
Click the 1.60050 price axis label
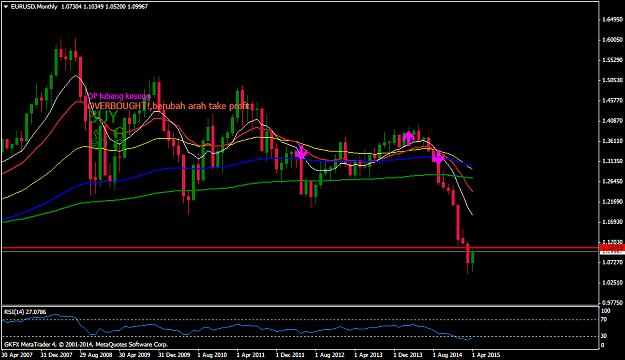(x=613, y=40)
